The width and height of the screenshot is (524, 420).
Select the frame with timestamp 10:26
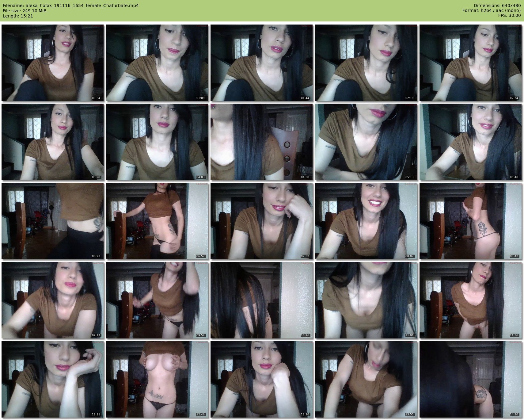(262, 300)
